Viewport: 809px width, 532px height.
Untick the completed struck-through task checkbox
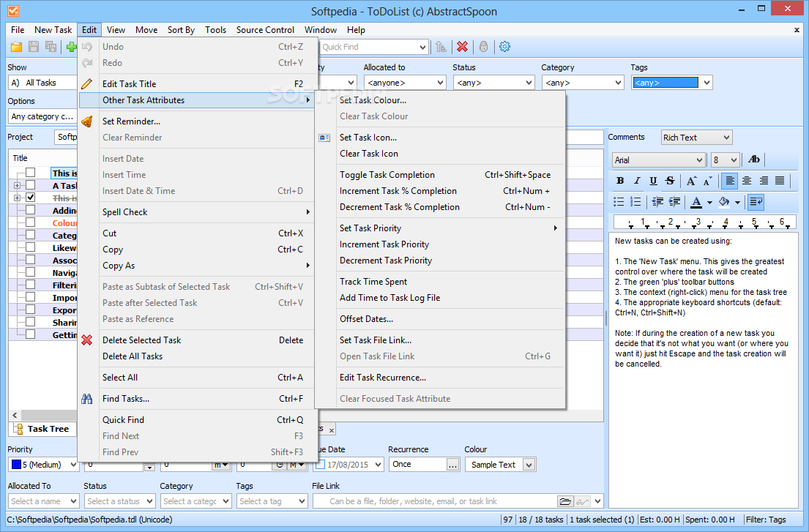coord(31,198)
